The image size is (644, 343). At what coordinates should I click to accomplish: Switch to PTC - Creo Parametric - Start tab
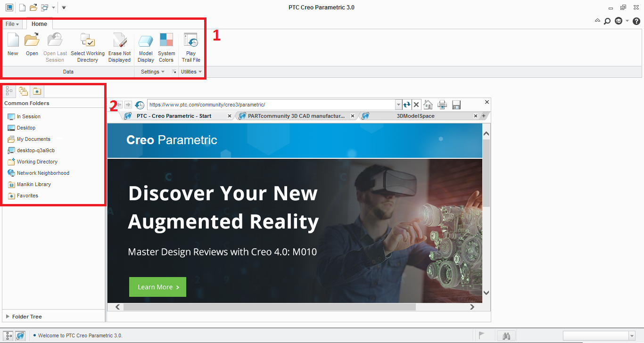point(174,116)
